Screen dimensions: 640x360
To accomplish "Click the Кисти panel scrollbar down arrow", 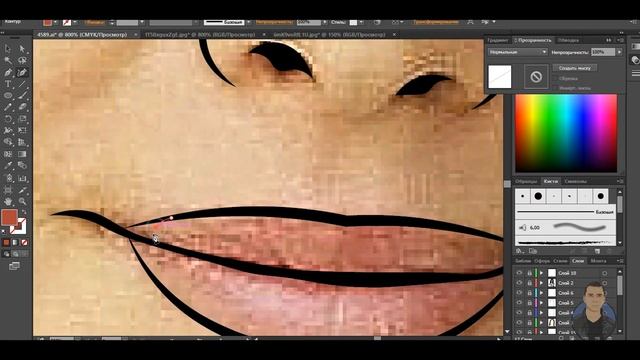I will click(x=620, y=243).
